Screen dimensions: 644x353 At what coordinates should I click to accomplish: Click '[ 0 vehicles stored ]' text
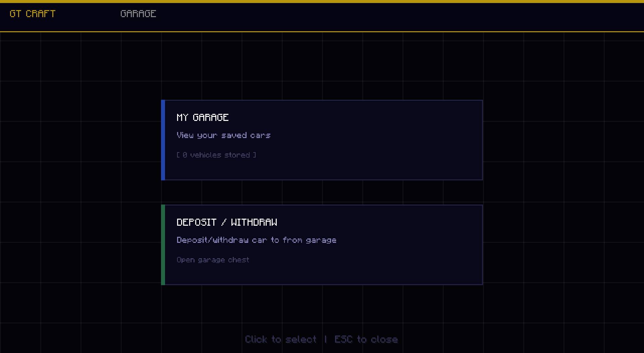216,155
